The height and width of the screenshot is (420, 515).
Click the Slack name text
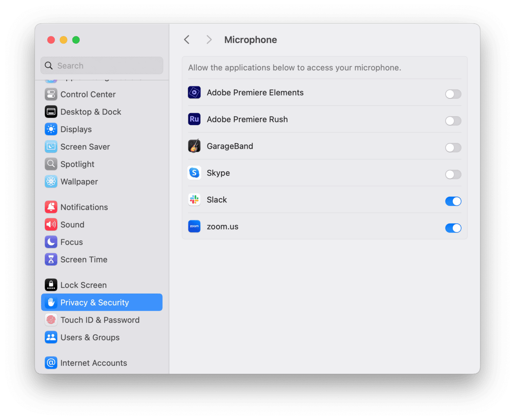[217, 200]
